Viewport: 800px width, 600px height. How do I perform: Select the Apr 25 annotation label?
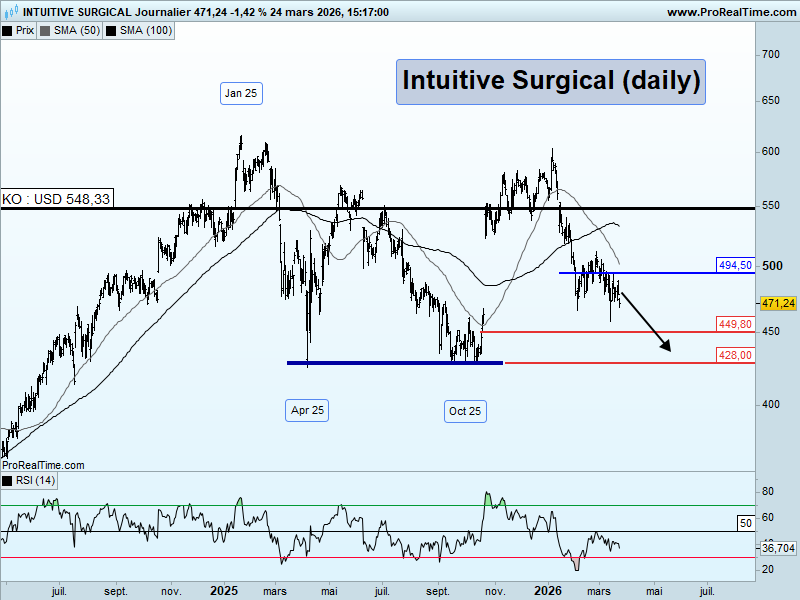[307, 410]
